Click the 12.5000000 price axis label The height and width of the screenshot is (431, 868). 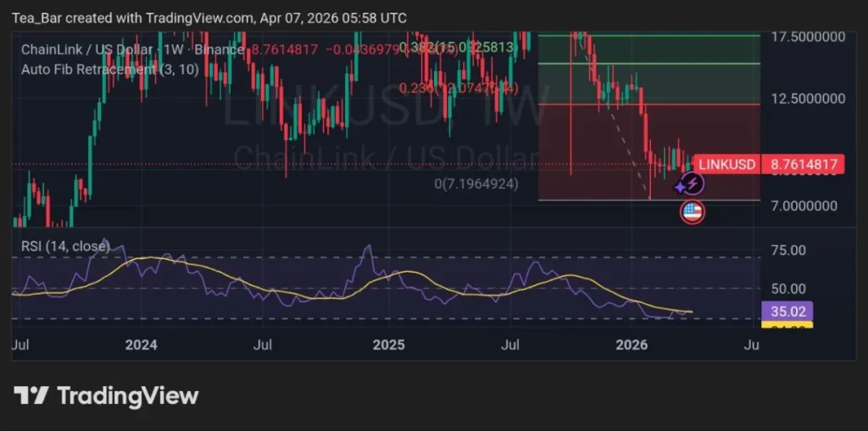(x=808, y=99)
